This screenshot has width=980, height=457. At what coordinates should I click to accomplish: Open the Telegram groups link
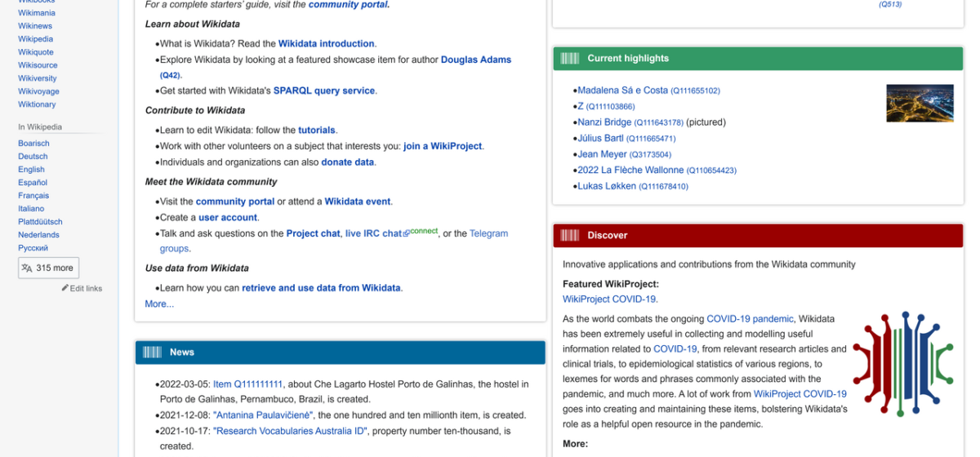click(x=488, y=233)
